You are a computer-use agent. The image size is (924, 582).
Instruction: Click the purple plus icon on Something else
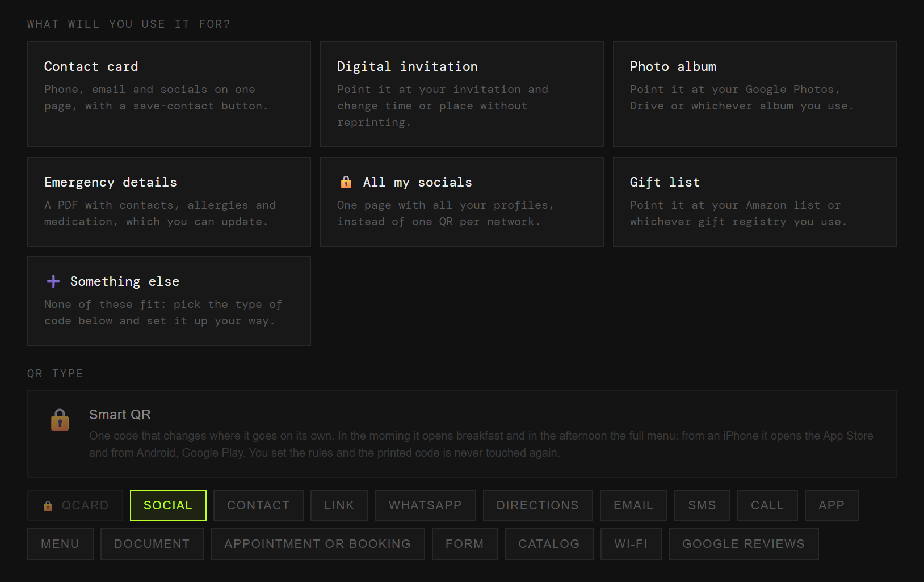[53, 281]
